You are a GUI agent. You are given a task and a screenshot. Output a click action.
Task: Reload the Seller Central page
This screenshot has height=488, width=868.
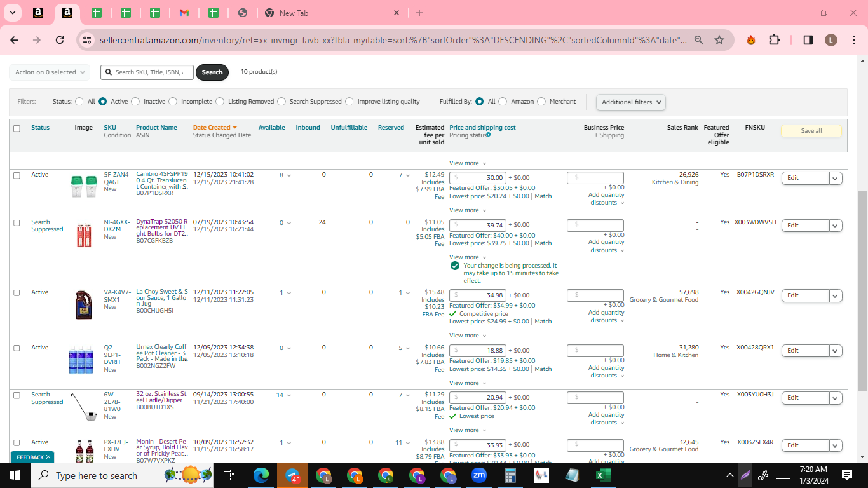click(x=60, y=40)
